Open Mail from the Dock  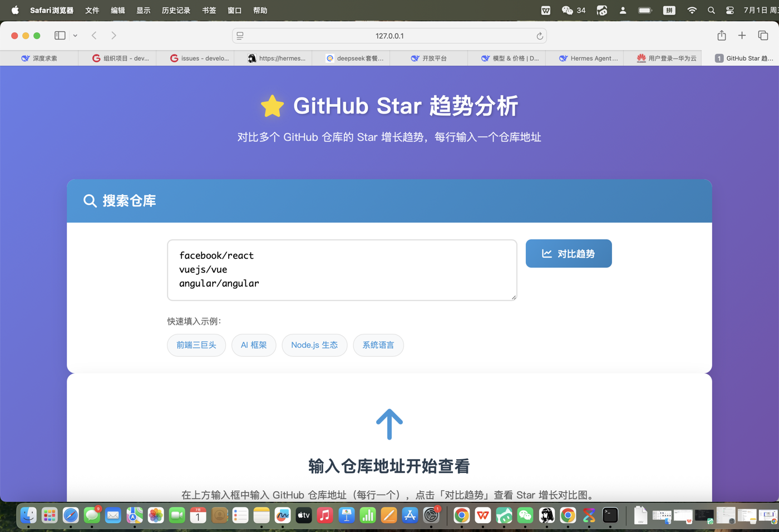point(113,516)
